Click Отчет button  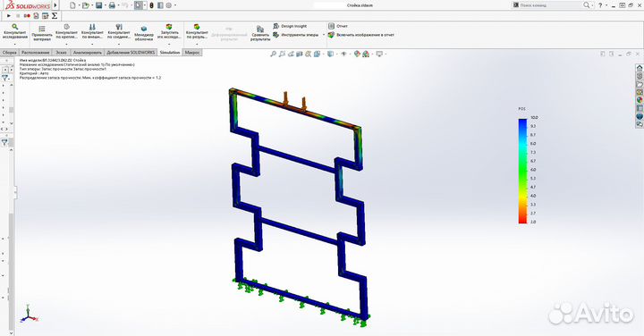point(337,26)
